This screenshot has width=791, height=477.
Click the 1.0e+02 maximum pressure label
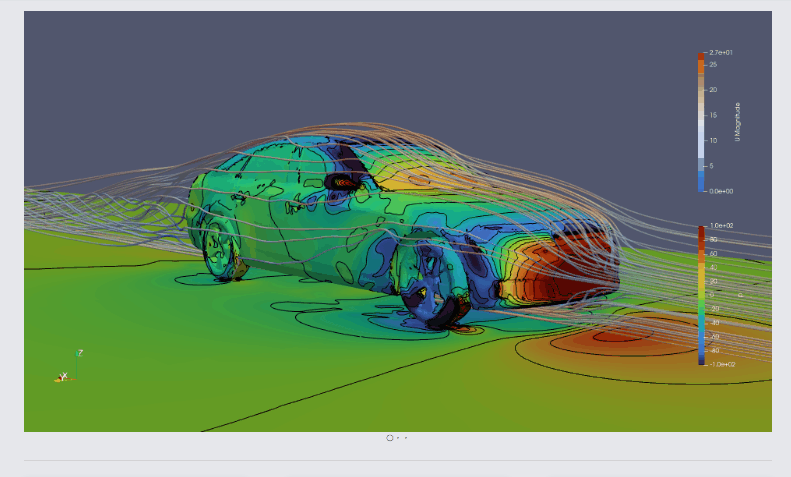click(x=718, y=227)
